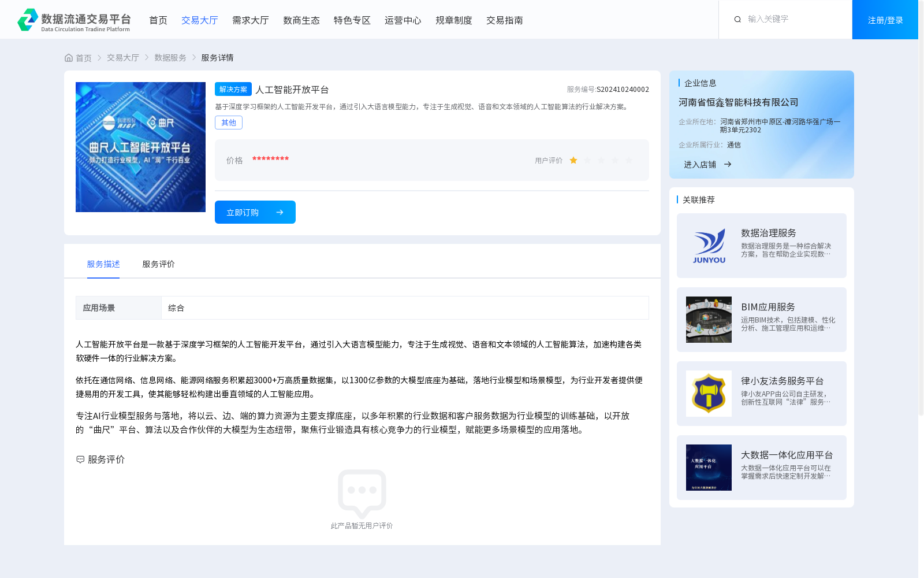Click the 关联推荐 section heading
This screenshot has height=578, width=924.
point(699,200)
